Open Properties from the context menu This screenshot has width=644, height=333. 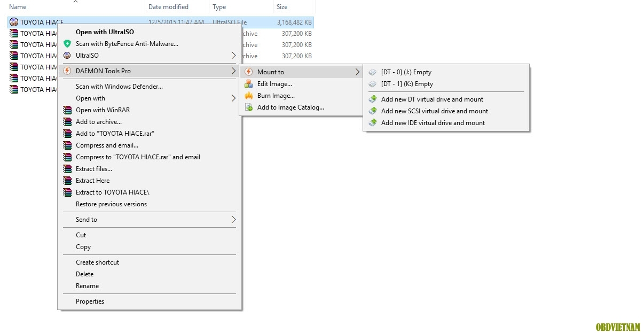click(x=150, y=301)
